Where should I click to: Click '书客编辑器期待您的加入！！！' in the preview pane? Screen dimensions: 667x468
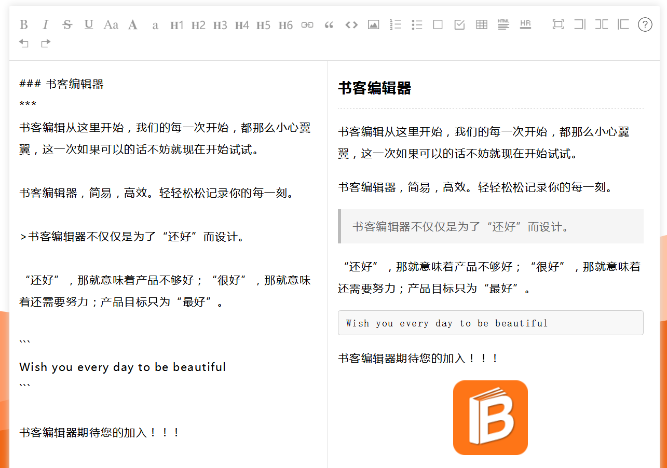pos(418,358)
